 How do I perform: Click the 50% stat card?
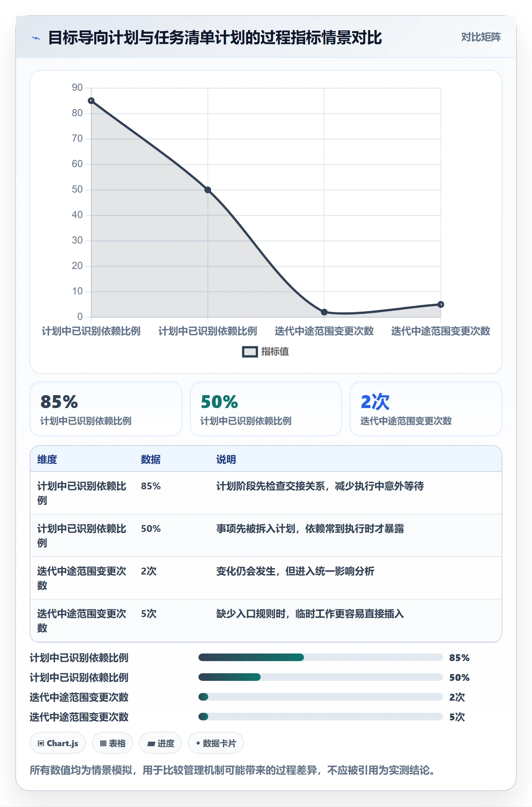[266, 409]
